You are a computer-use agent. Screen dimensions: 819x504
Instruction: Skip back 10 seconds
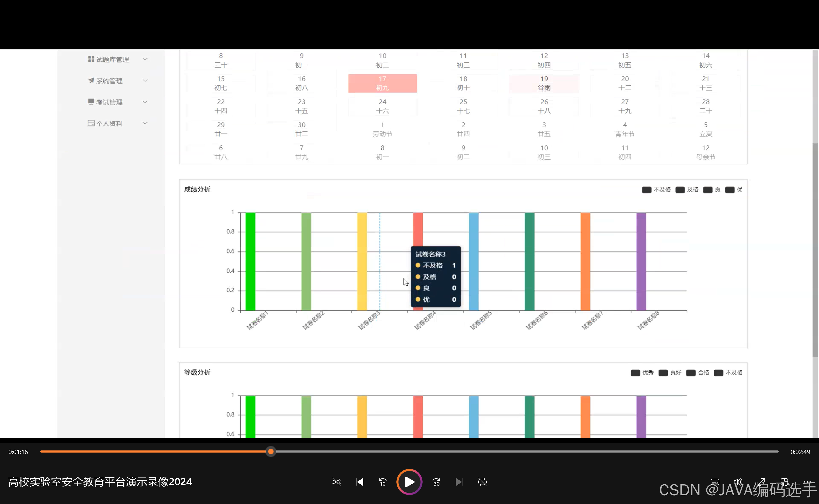(382, 482)
